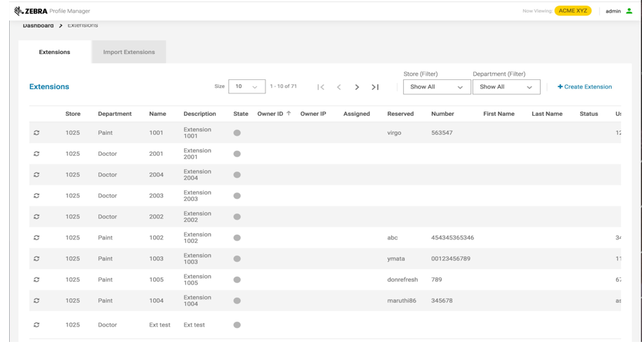Click the number '789' in row 1005
Viewport: 644px width, 356px height.
click(436, 279)
